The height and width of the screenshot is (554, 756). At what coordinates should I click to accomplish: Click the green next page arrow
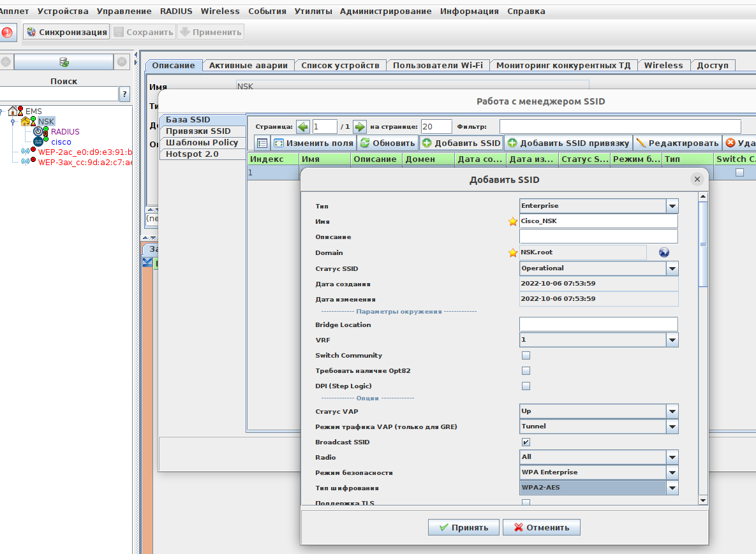(360, 127)
